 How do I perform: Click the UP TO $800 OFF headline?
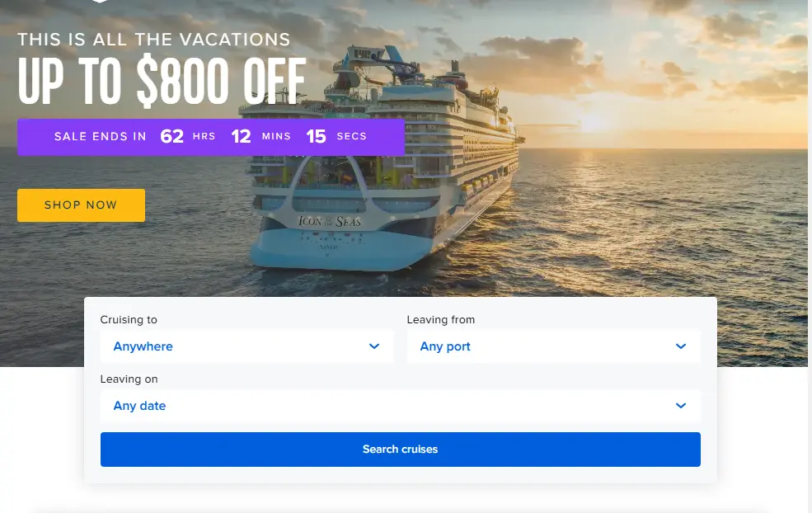162,82
